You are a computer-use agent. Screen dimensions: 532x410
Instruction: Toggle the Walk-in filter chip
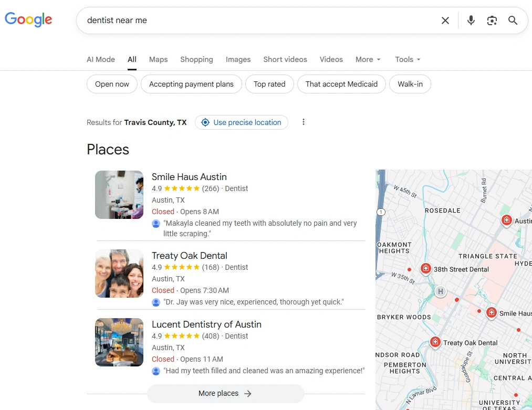pyautogui.click(x=410, y=84)
